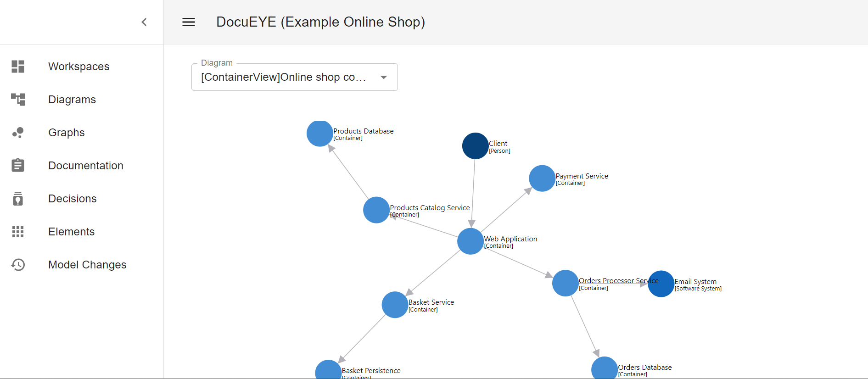Select the Email System node circle

tap(661, 284)
